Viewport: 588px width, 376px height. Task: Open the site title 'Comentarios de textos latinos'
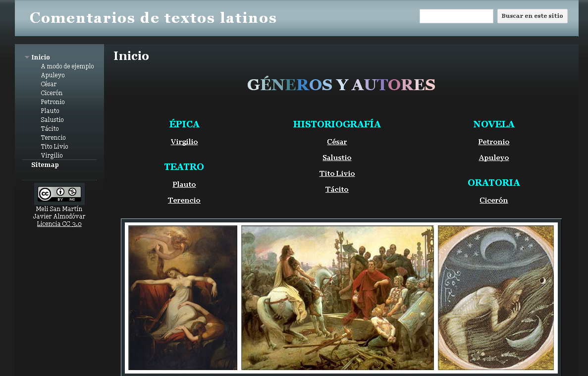coord(153,18)
